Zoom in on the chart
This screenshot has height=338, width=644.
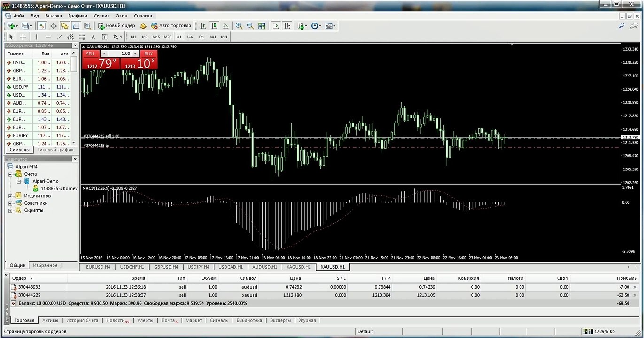[x=239, y=26]
